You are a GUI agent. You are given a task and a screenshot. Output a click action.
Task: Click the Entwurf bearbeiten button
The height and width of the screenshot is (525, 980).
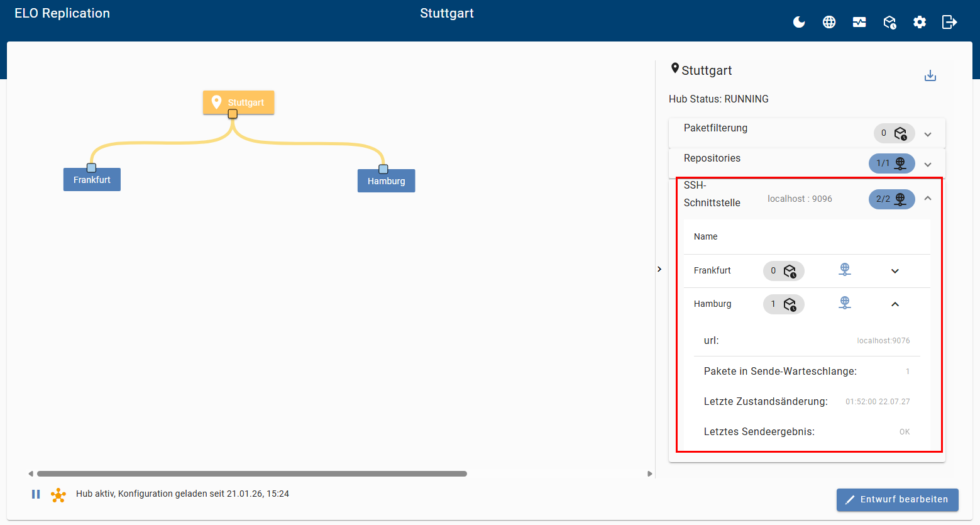[897, 499]
